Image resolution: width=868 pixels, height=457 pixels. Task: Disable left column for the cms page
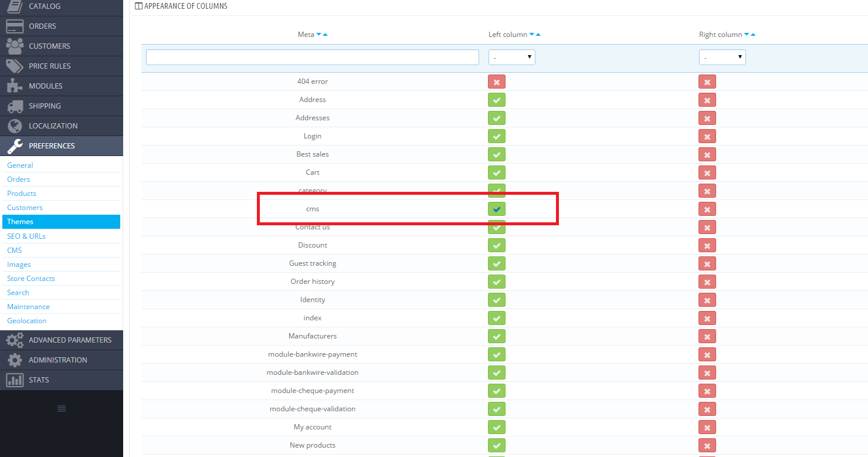(x=496, y=209)
